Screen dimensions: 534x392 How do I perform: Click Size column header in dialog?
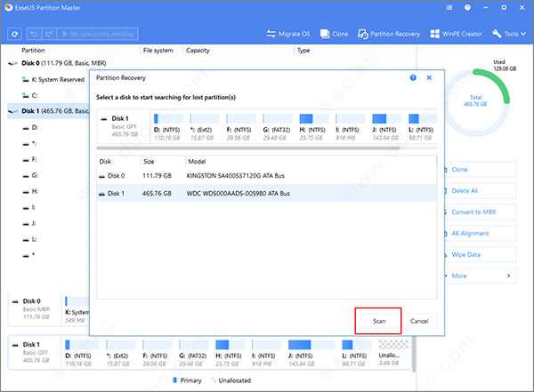[x=149, y=161]
